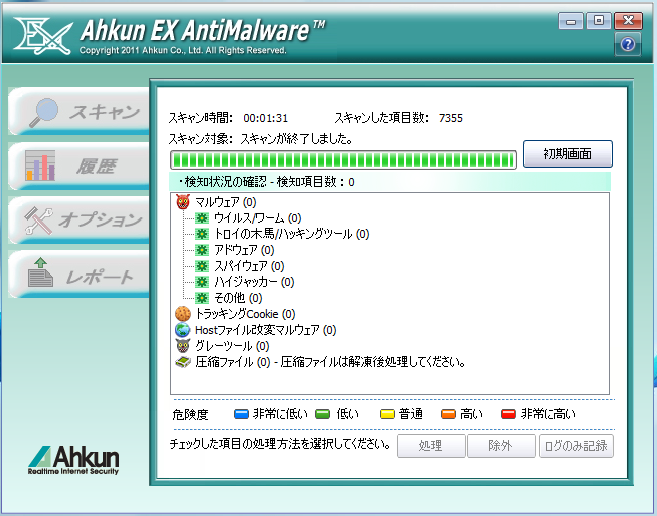Select Hostファイル改変マルウェア (0) row
Viewport: 657px width, 516px height.
266,330
